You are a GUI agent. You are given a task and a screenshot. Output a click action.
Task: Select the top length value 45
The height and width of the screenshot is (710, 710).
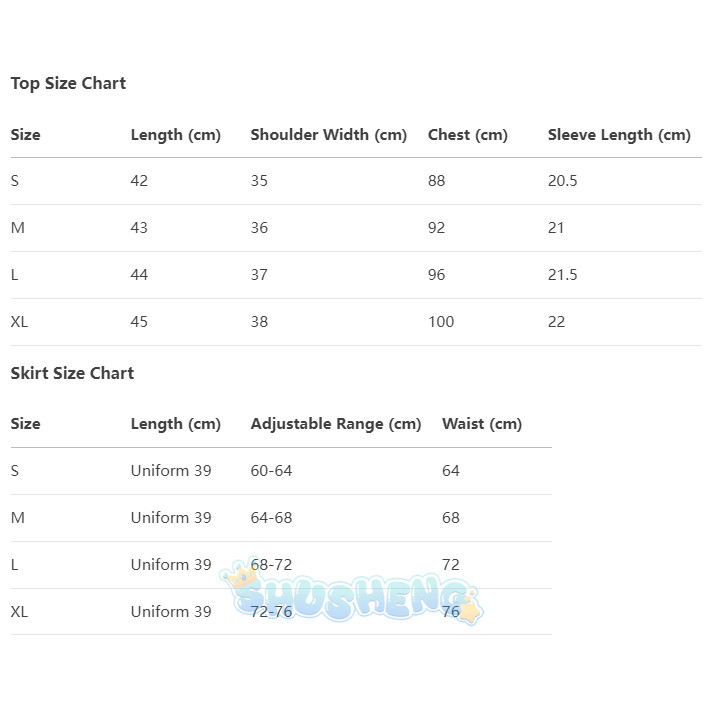(x=139, y=322)
